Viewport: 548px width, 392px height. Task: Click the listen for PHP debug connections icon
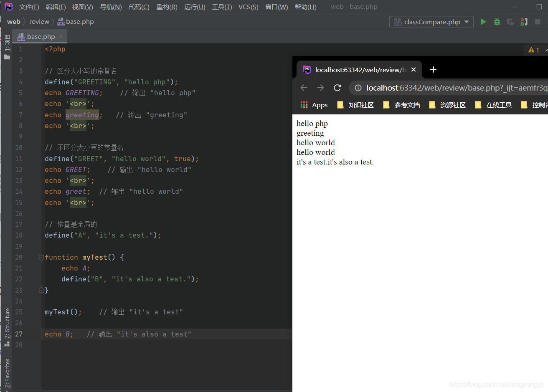524,22
